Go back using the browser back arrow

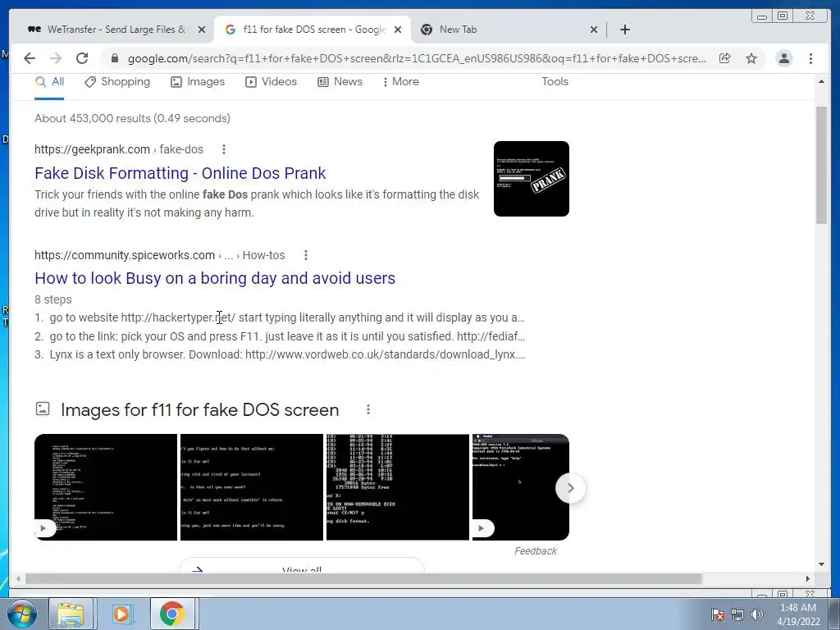[x=30, y=58]
